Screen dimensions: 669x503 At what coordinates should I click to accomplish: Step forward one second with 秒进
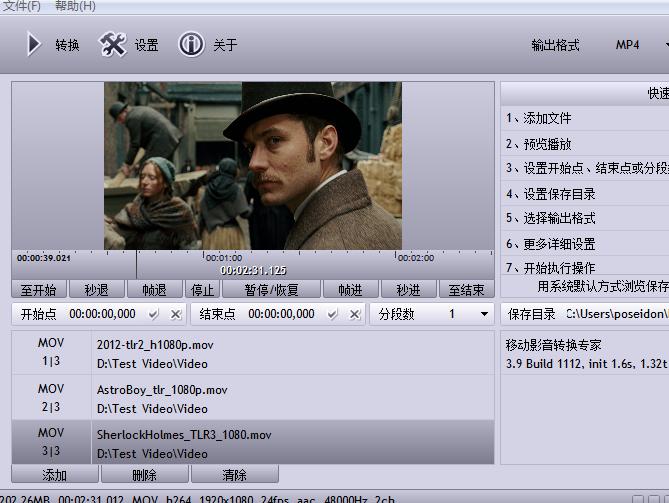pos(409,290)
